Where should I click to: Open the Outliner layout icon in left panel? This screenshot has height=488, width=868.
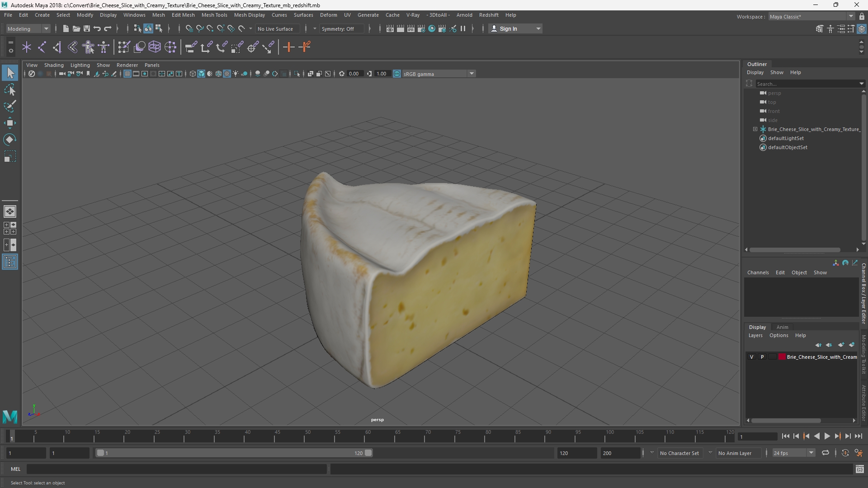(x=10, y=262)
